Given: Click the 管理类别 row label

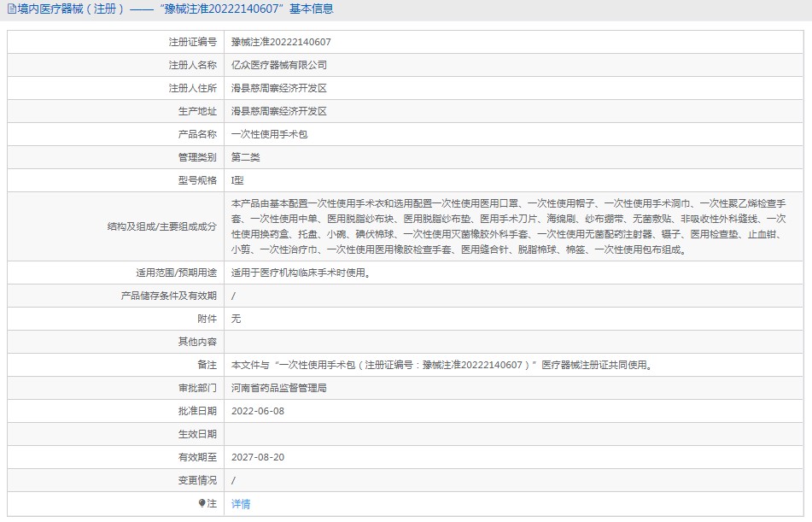Looking at the screenshot, I should click(197, 157).
